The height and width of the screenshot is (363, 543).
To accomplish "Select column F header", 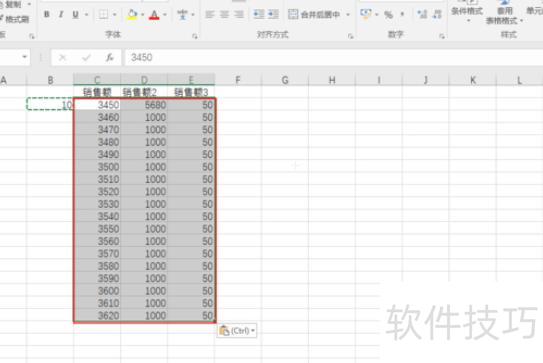I will click(x=238, y=80).
